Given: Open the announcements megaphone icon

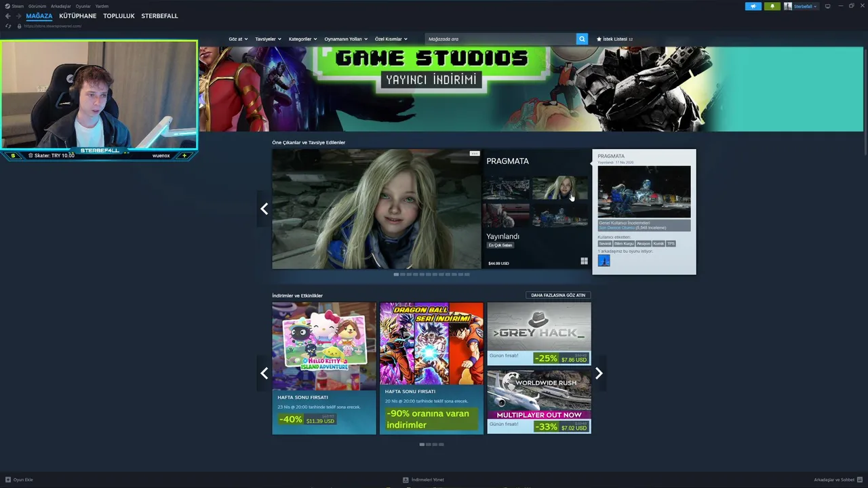Looking at the screenshot, I should tap(753, 6).
